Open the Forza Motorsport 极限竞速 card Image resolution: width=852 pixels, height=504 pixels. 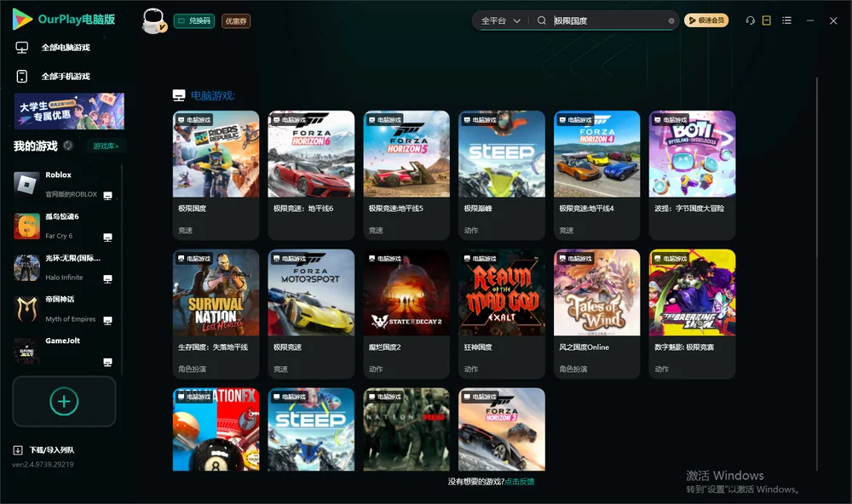point(311,314)
